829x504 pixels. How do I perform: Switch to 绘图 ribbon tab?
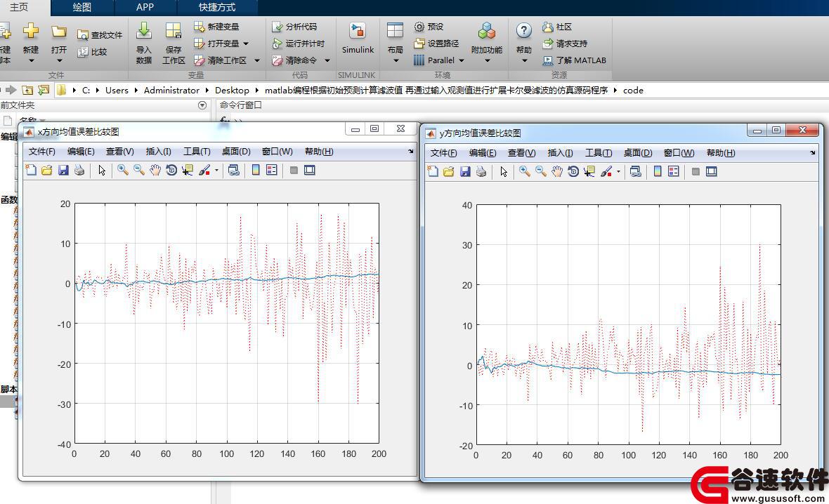[x=82, y=8]
